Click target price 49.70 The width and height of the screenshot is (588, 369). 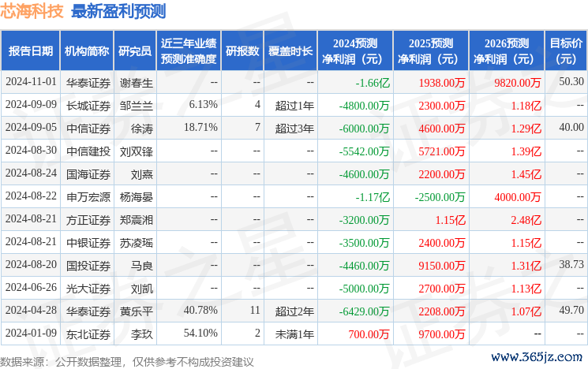tap(571, 310)
